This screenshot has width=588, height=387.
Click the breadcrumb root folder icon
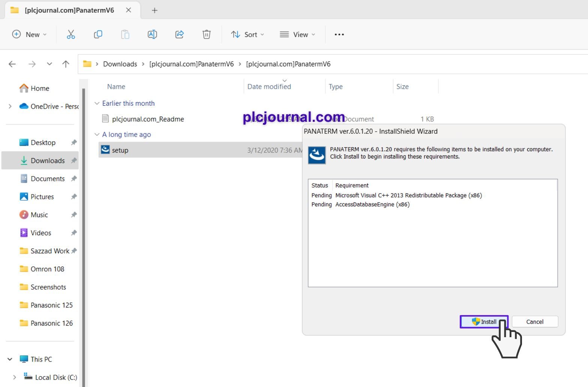[x=87, y=64]
